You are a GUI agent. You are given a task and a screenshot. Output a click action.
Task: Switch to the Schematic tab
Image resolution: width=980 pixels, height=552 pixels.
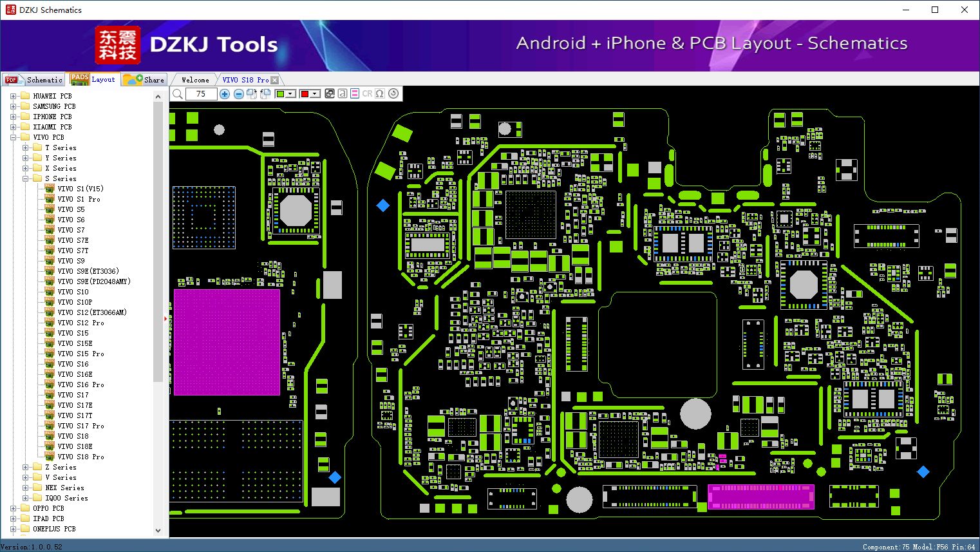pos(33,80)
